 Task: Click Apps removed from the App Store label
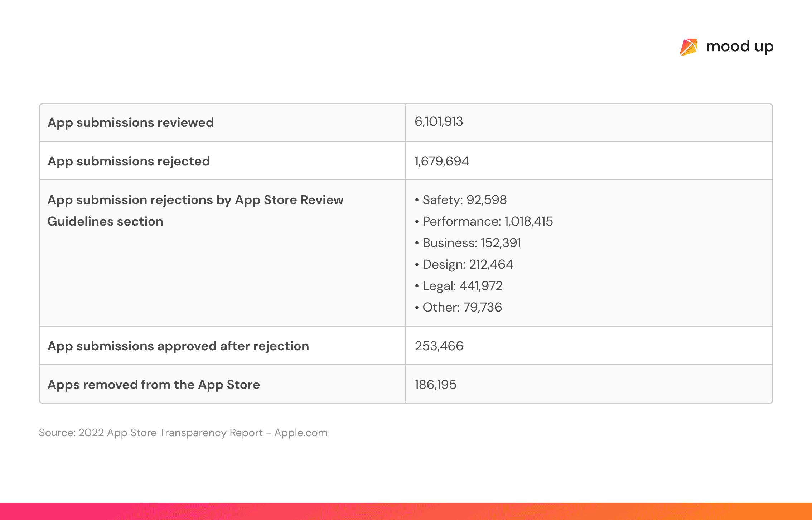click(x=154, y=385)
